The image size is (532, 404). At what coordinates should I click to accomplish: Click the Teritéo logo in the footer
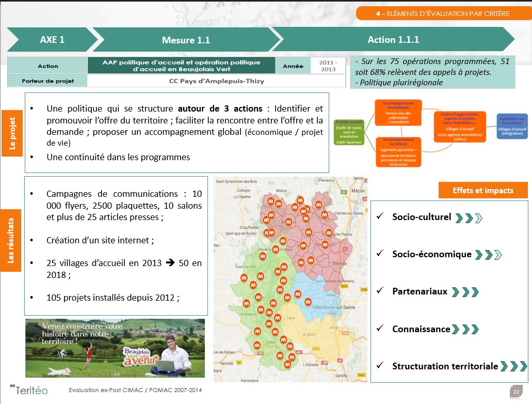click(x=29, y=390)
